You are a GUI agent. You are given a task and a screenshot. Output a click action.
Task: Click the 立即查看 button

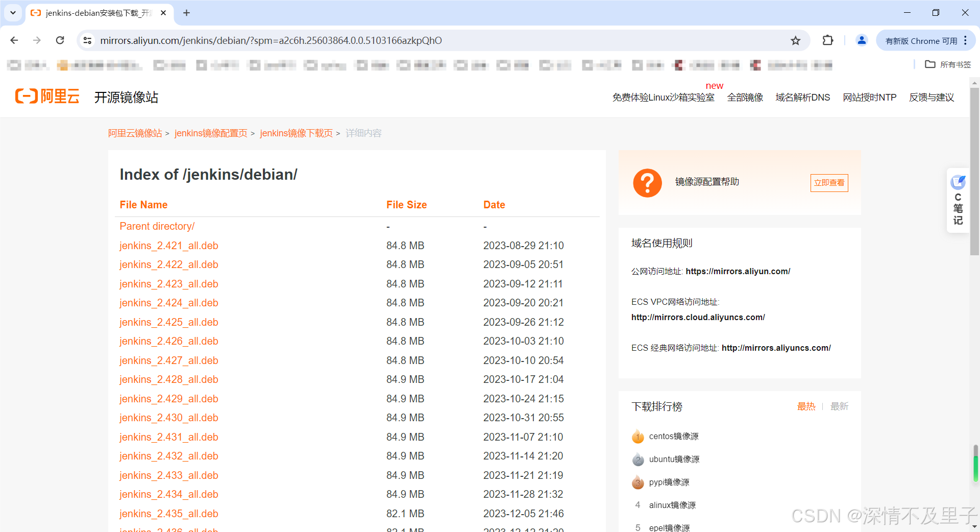coord(829,183)
